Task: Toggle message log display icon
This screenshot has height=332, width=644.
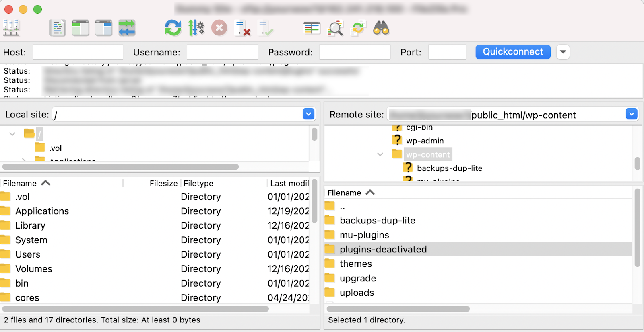Action: 58,28
